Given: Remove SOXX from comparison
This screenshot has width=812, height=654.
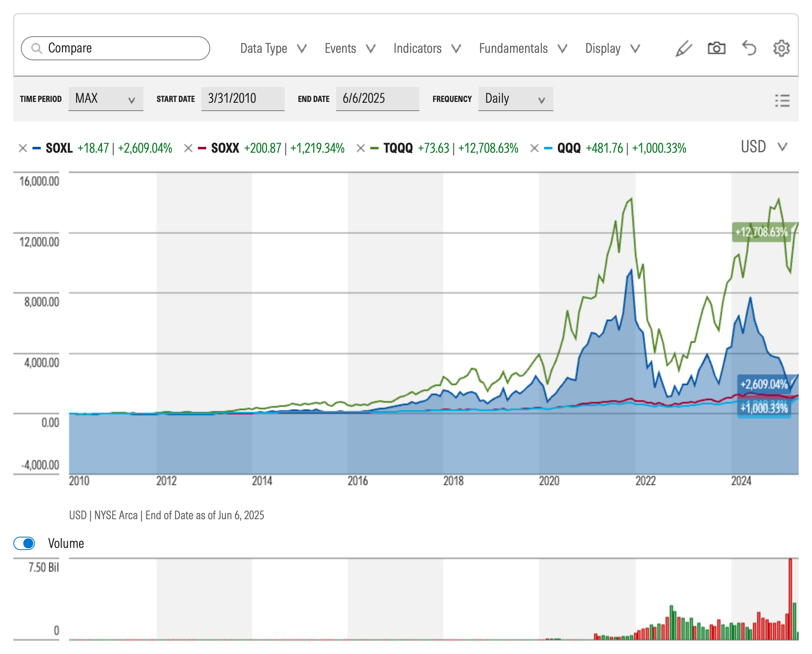Looking at the screenshot, I should click(x=188, y=148).
